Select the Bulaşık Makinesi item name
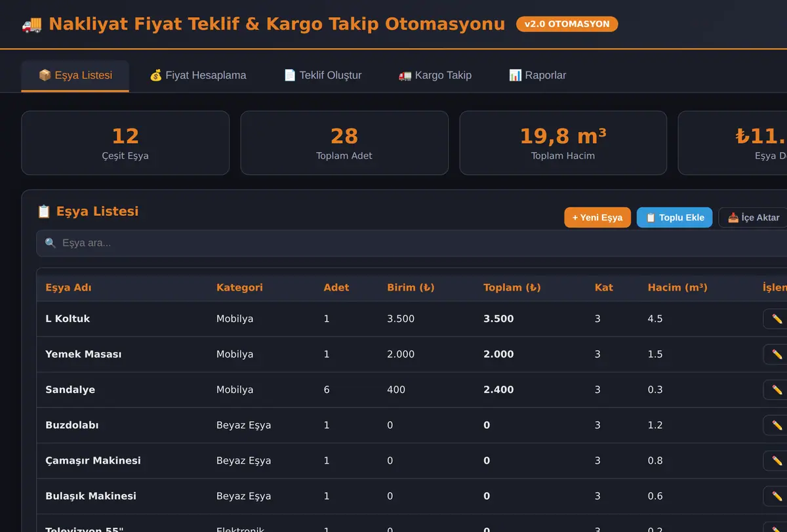787x532 pixels. (x=91, y=496)
